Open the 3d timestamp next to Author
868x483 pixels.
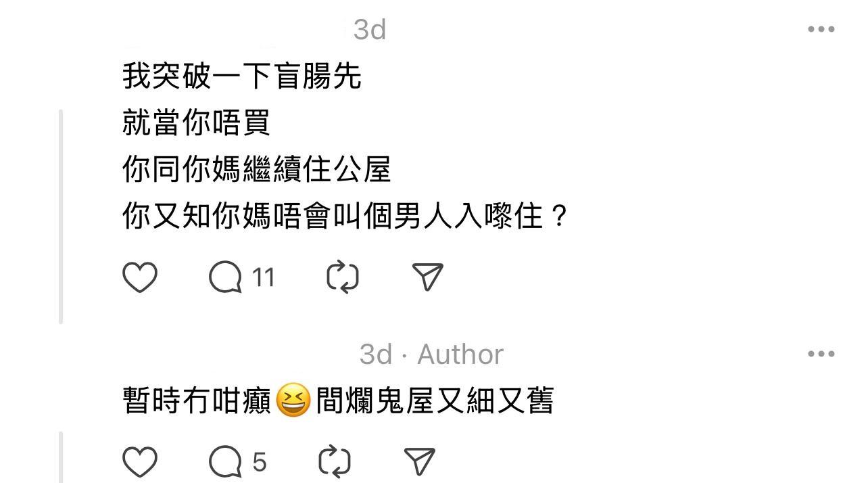coord(376,354)
